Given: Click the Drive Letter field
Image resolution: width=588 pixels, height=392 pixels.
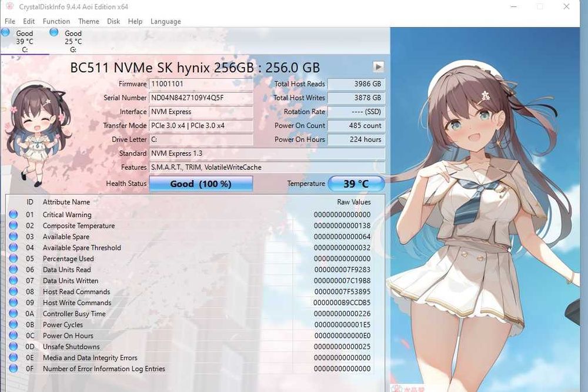Looking at the screenshot, I should point(201,139).
